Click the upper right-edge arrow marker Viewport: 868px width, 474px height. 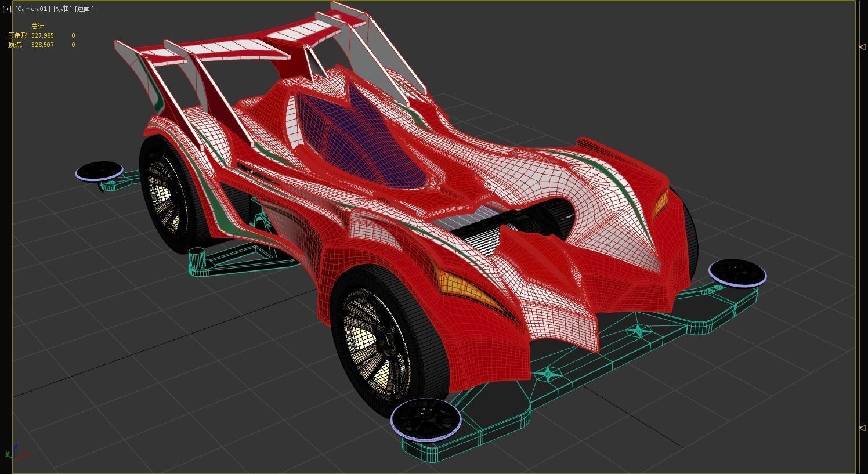pyautogui.click(x=862, y=47)
